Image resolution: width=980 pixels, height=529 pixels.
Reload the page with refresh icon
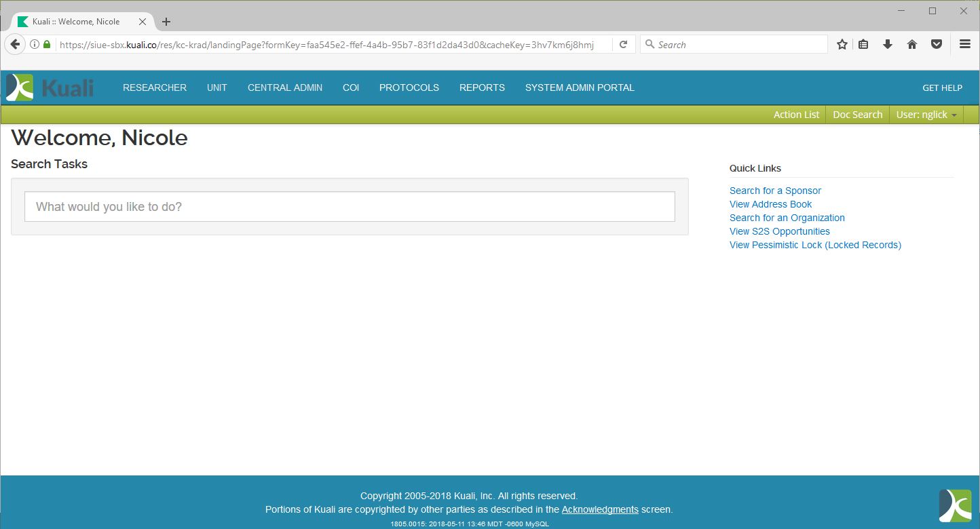623,45
